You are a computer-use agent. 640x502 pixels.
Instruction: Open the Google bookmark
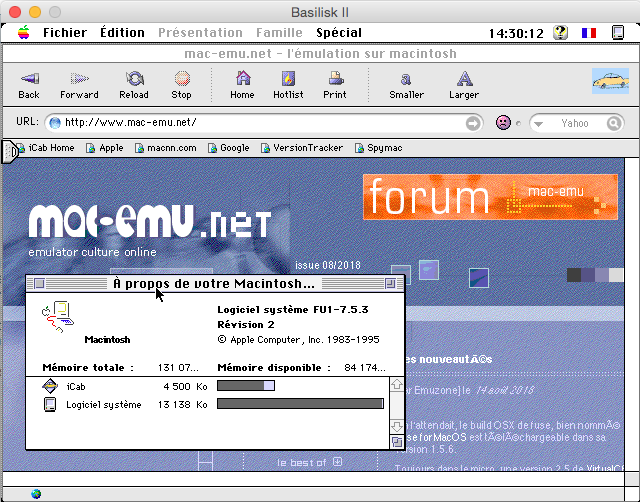229,148
